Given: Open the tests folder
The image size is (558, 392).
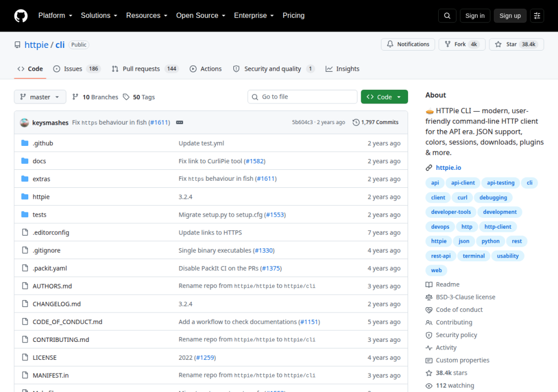Looking at the screenshot, I should click(x=39, y=215).
